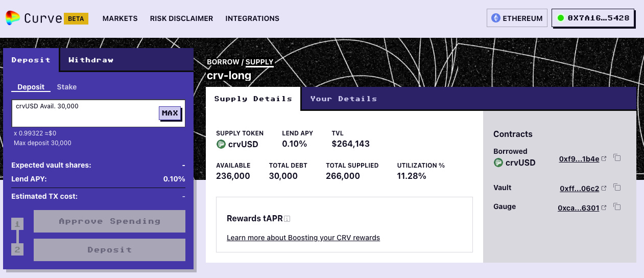Click the Lend APY 0.10% value in supply details
The height and width of the screenshot is (278, 644).
click(x=295, y=144)
